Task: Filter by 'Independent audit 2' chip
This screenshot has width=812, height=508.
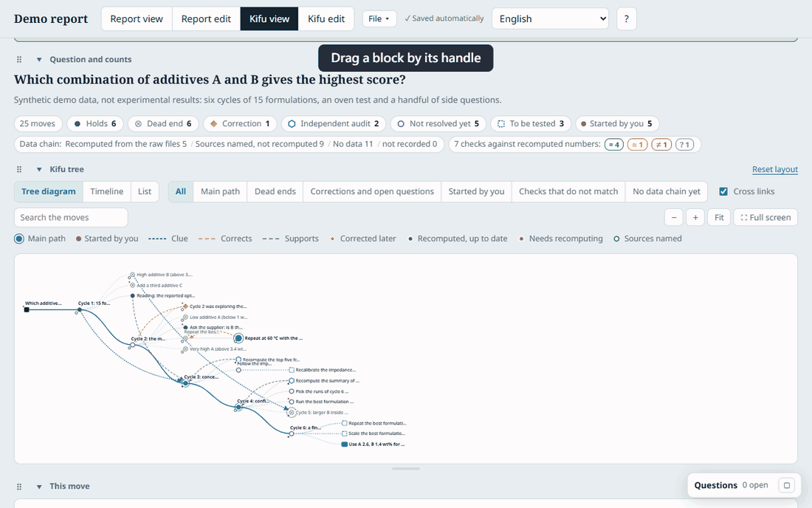Action: click(334, 124)
